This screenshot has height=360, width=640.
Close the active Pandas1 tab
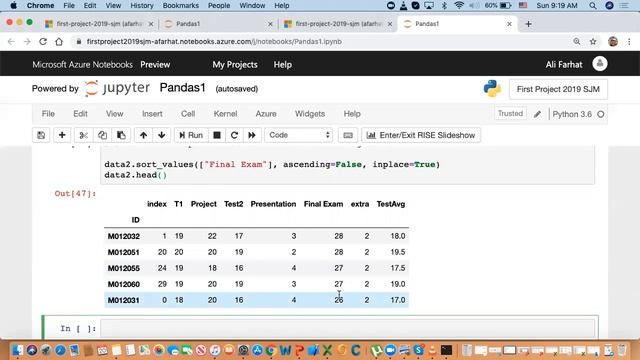(x=509, y=24)
